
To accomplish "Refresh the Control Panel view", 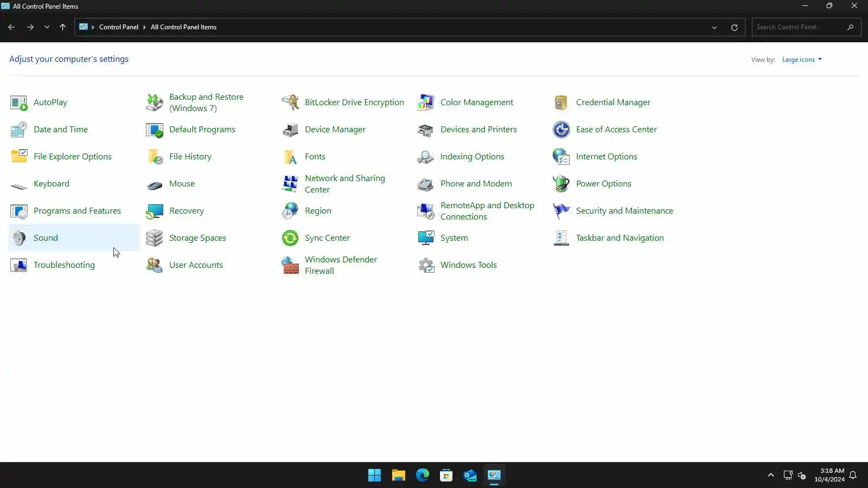I will coord(735,28).
